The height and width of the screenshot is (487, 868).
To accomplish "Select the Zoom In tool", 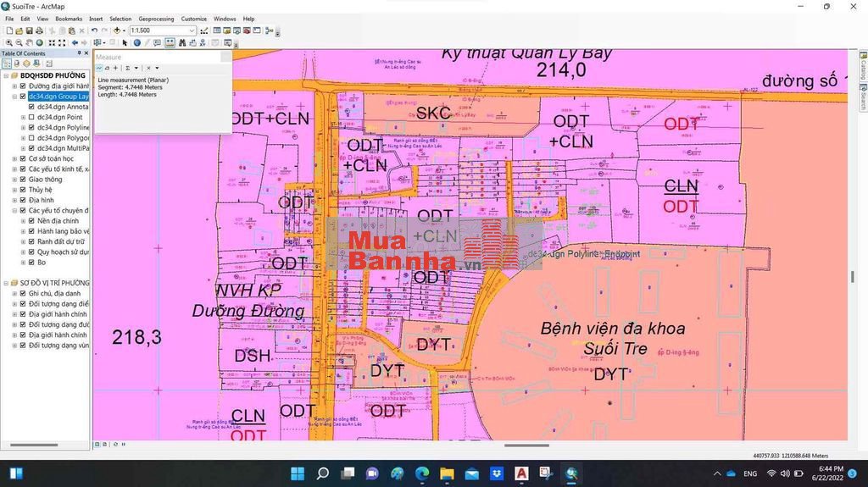I will pos(8,42).
